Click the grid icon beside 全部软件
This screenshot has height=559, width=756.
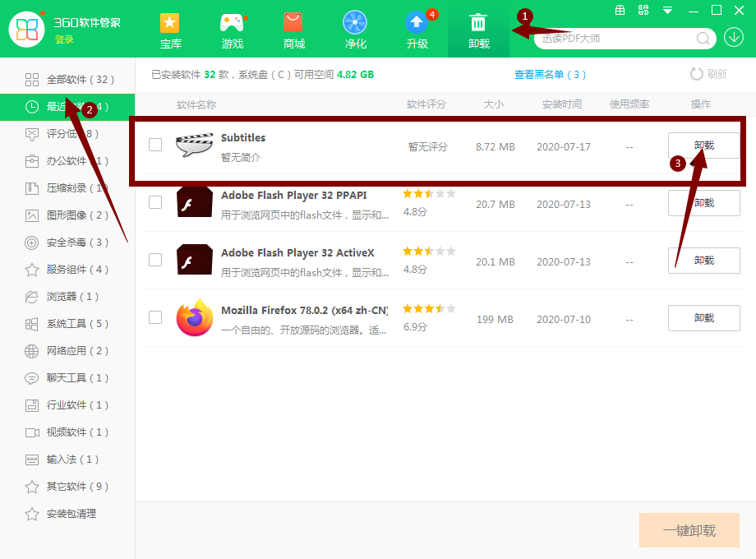[x=32, y=80]
